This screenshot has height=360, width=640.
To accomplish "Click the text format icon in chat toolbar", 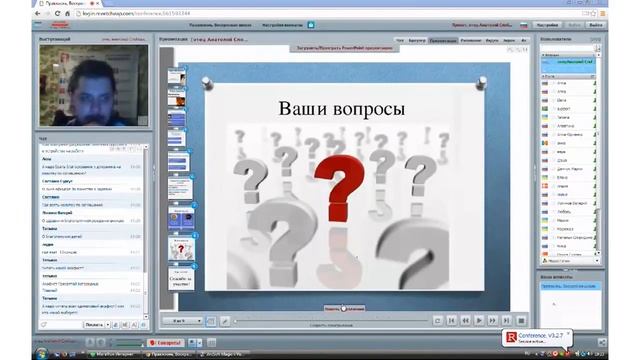I will [x=125, y=325].
